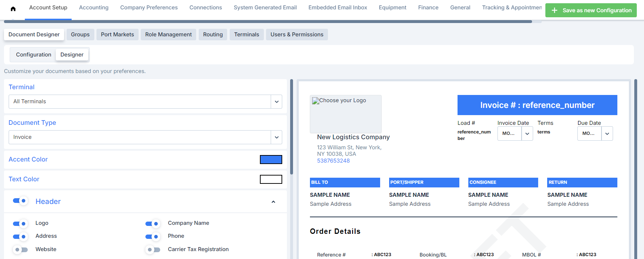The width and height of the screenshot is (644, 259).
Task: Open the Port Markets sub-tab
Action: tap(117, 35)
